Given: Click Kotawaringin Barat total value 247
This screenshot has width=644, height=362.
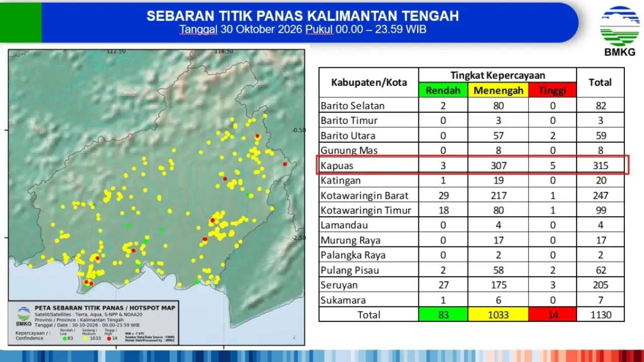Looking at the screenshot, I should (600, 196).
